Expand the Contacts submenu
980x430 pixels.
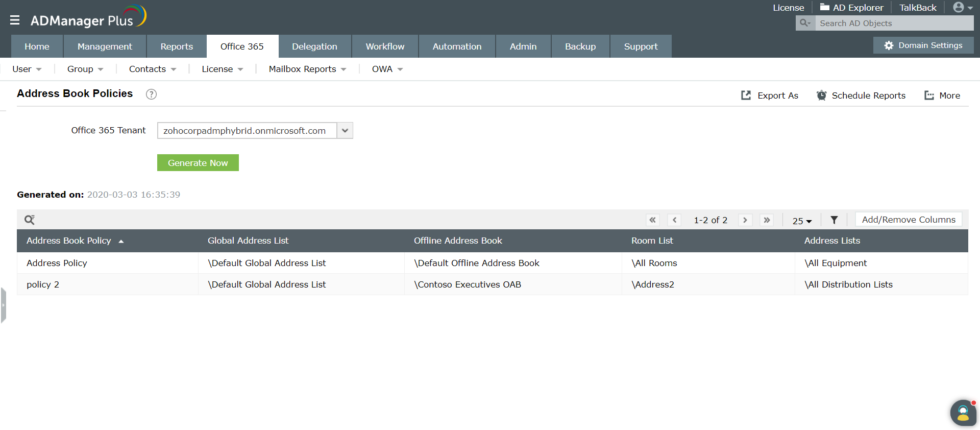click(x=153, y=69)
